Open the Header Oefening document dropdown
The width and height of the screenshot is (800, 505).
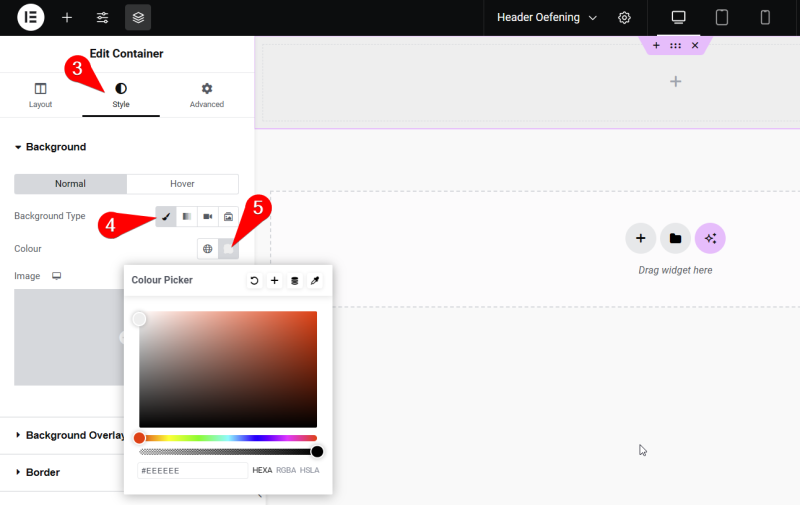[547, 18]
